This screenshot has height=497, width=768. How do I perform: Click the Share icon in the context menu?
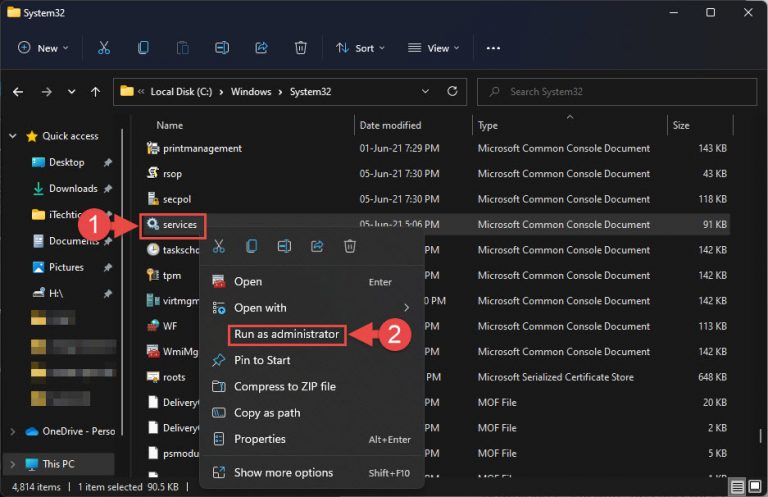tap(317, 246)
